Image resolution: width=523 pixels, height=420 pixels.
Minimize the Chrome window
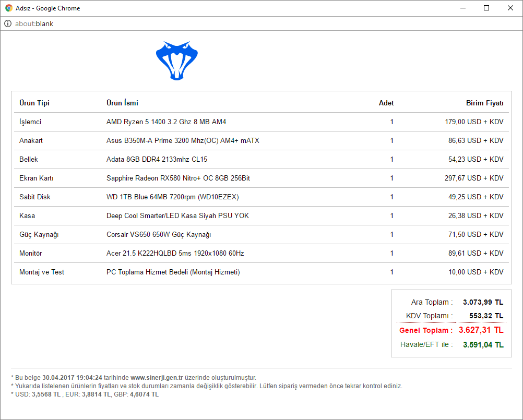(x=463, y=8)
